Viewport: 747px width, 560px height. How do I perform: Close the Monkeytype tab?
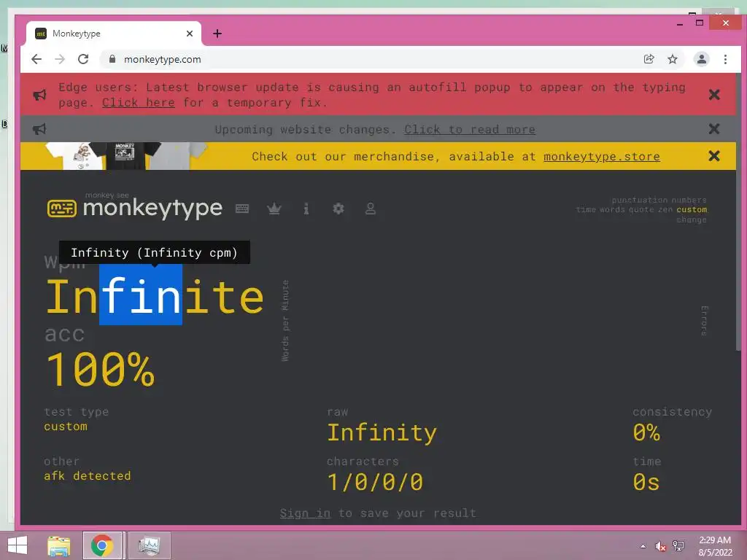[x=190, y=34]
